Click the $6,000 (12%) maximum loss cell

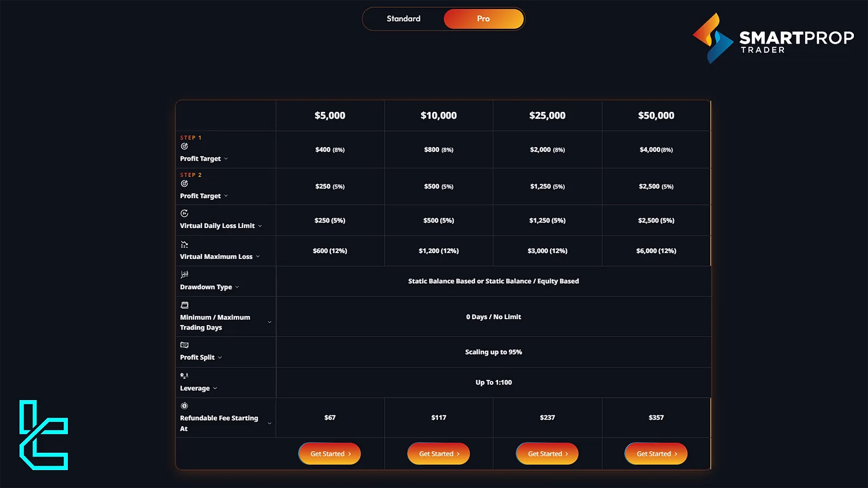point(656,251)
